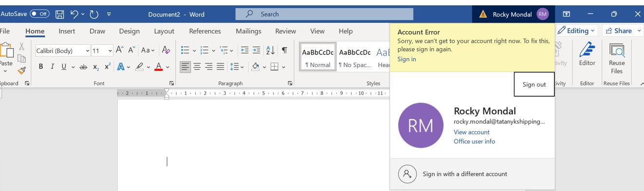Justify the paragraph text
Viewport: 644px width, 191px height.
click(x=221, y=67)
